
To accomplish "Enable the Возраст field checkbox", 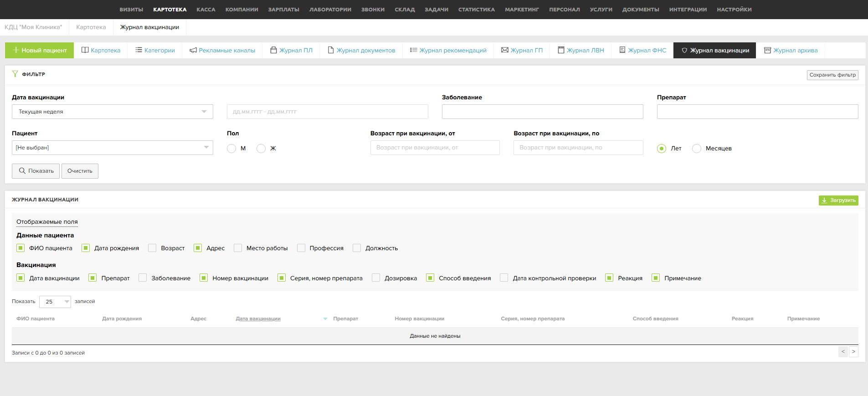I will pyautogui.click(x=152, y=248).
